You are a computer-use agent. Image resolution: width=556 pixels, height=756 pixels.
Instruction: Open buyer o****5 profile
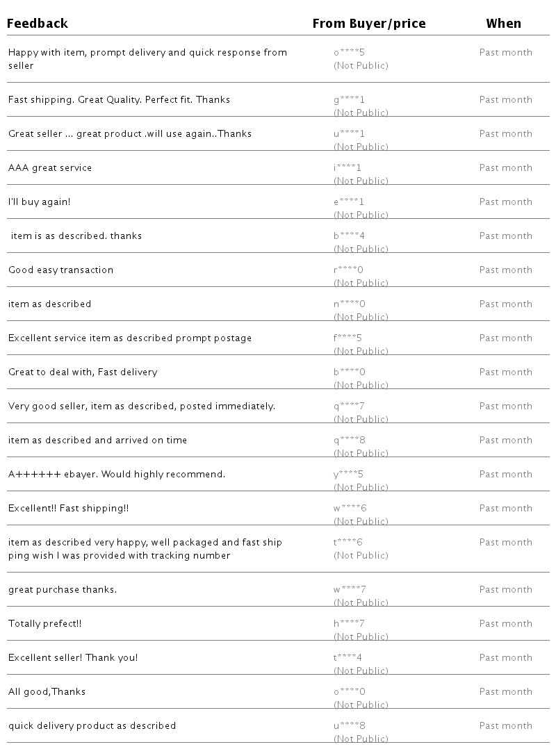point(349,52)
